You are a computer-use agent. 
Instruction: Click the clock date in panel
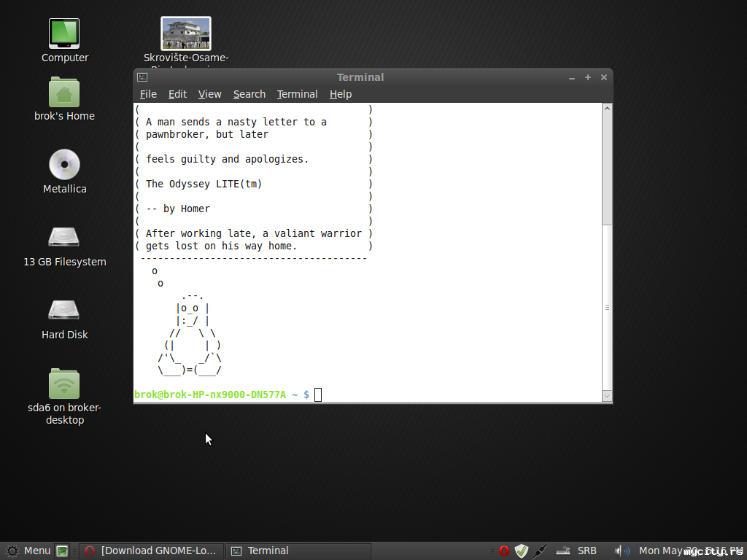click(x=690, y=551)
